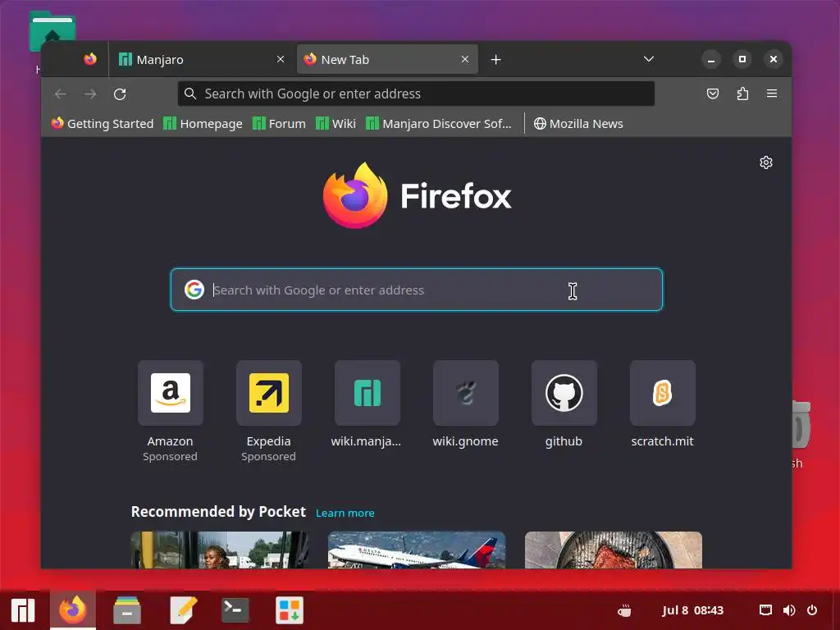Go forward with the forward arrow
840x630 pixels.
click(90, 94)
